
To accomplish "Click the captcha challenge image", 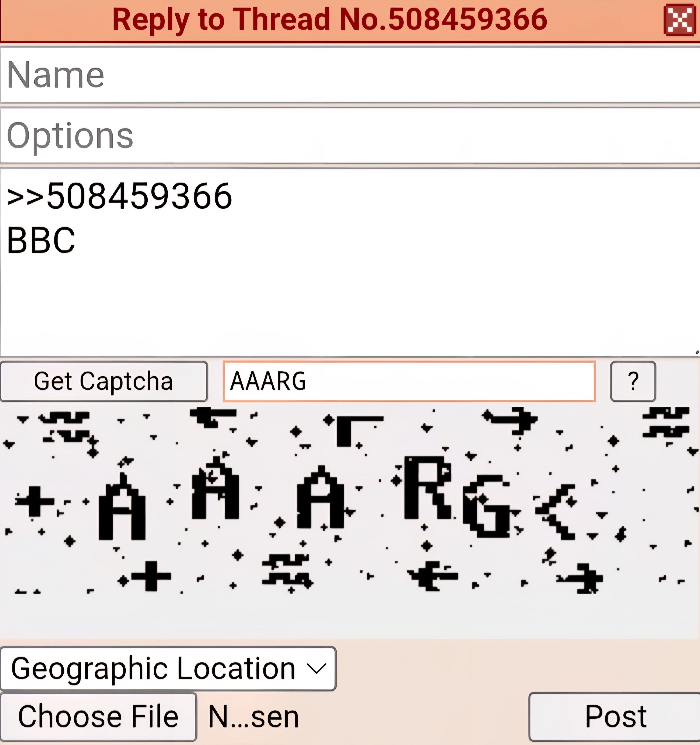I will tap(350, 501).
